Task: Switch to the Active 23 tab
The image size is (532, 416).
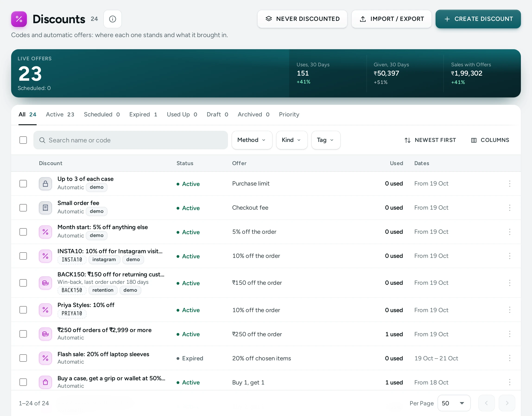Action: [60, 115]
